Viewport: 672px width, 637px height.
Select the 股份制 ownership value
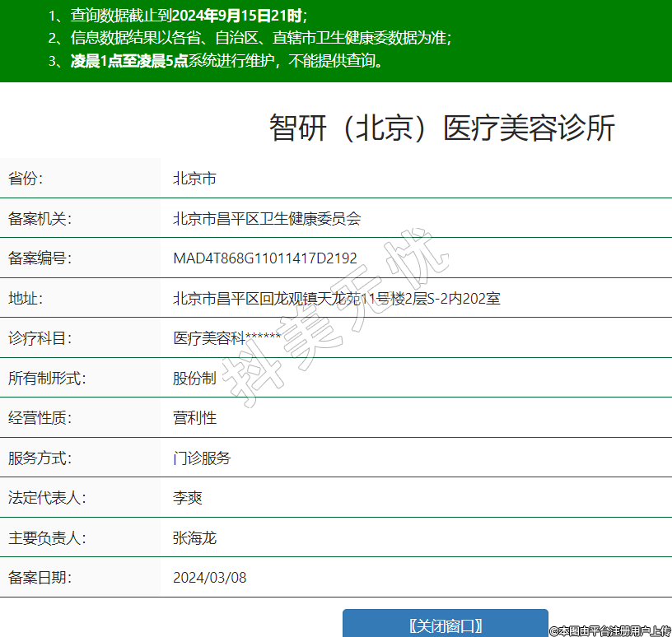pyautogui.click(x=194, y=378)
